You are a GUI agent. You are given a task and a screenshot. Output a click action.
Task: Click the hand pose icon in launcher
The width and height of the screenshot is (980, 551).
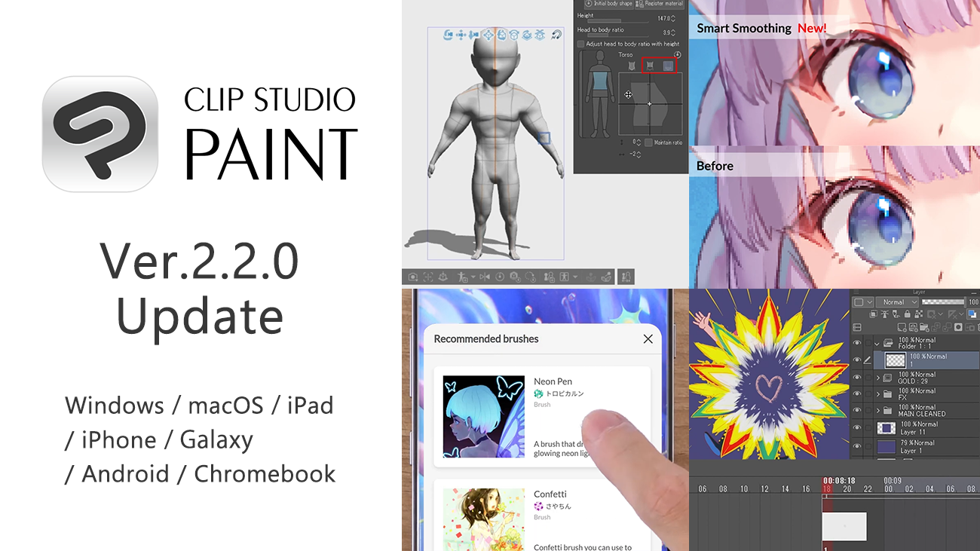coord(605,277)
